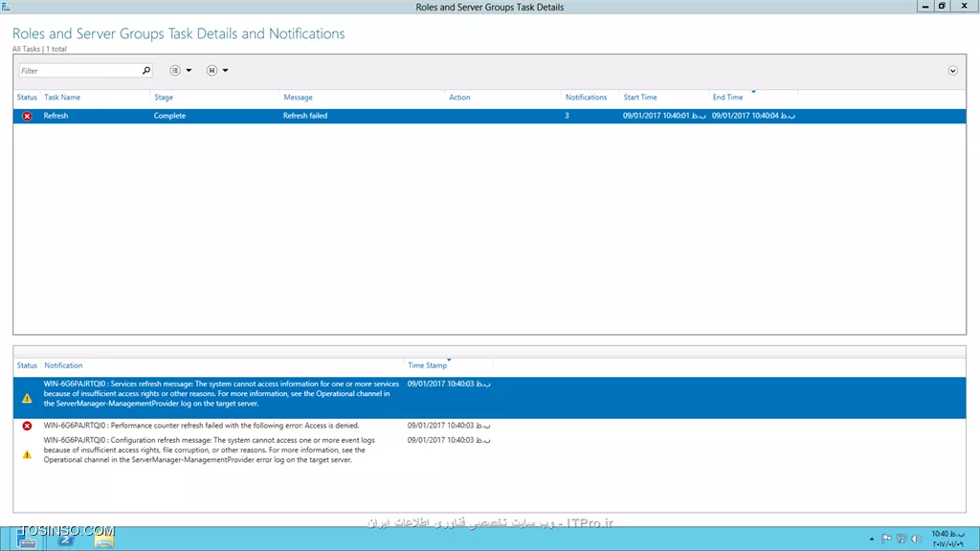Select the Configuration refresh message notification

pos(210,450)
